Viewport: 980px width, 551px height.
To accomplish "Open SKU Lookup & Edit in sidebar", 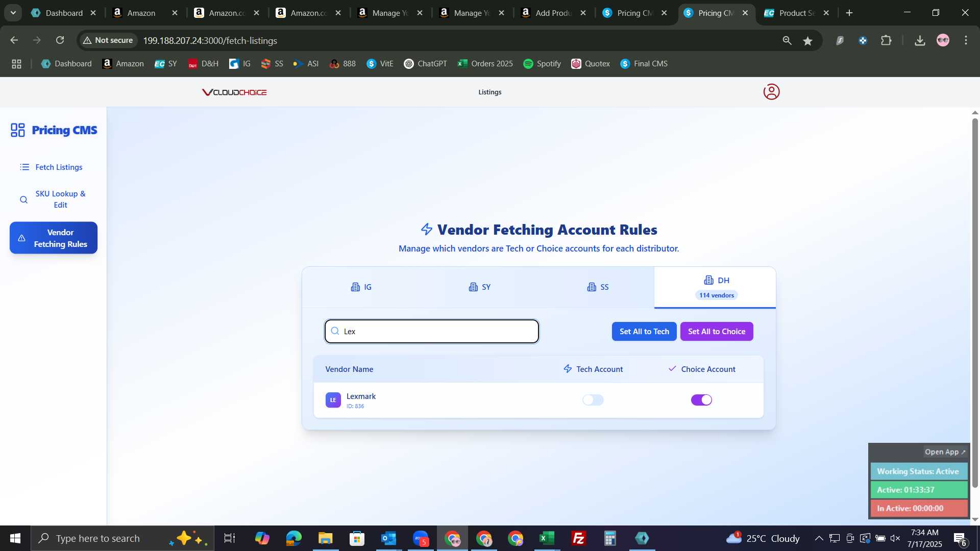I will click(53, 199).
